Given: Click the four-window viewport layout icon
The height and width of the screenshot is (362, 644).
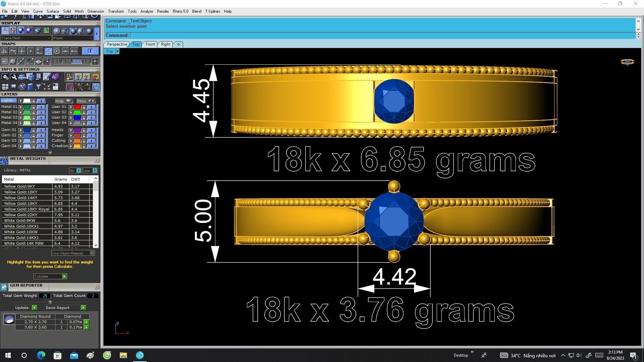Looking at the screenshot, I should (5, 87).
